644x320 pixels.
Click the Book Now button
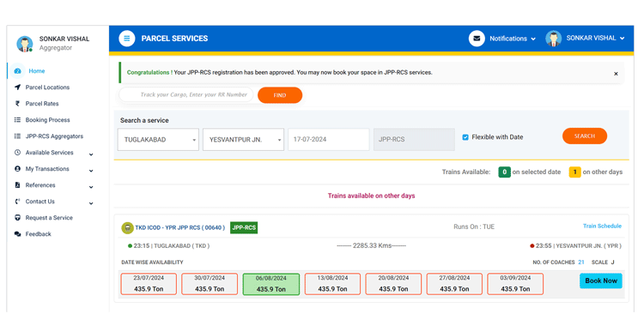coord(601,281)
